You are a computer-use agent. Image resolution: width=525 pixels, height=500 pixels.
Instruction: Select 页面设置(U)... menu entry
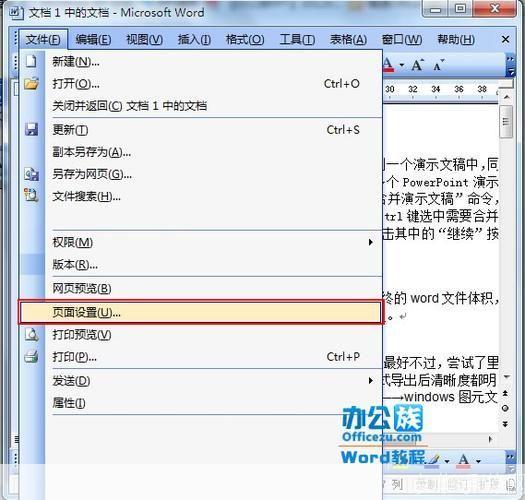200,312
